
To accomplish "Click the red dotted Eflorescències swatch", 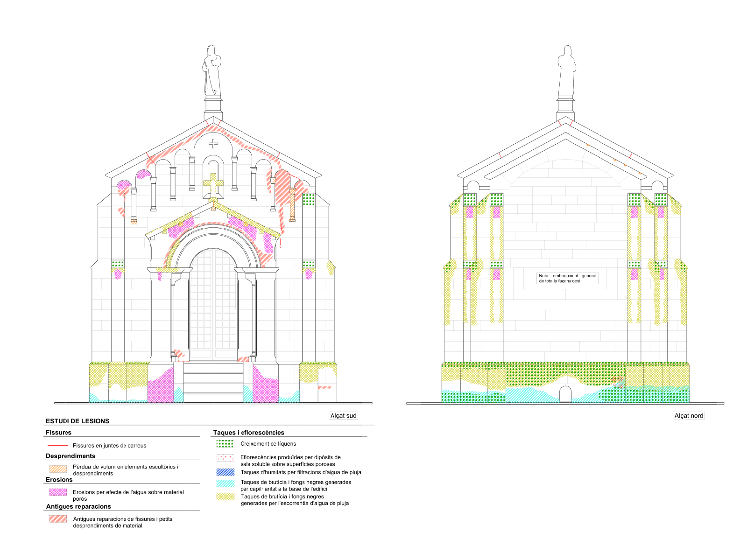I will 225,458.
